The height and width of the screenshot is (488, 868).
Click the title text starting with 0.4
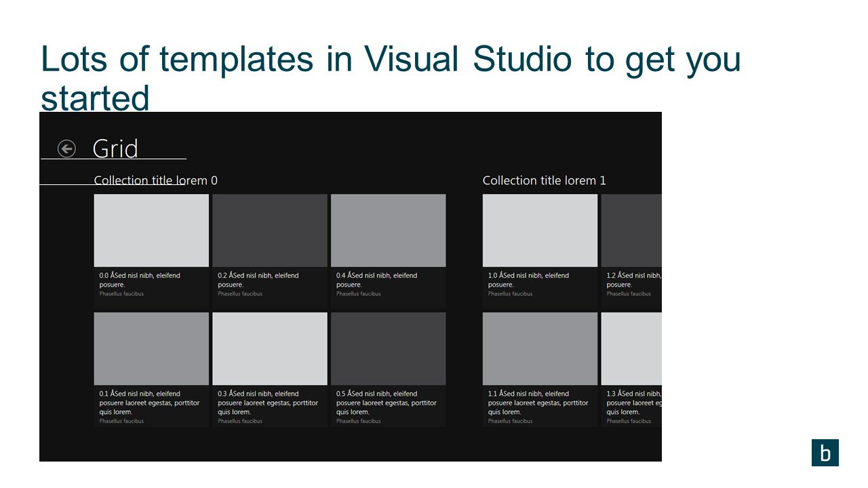(377, 280)
